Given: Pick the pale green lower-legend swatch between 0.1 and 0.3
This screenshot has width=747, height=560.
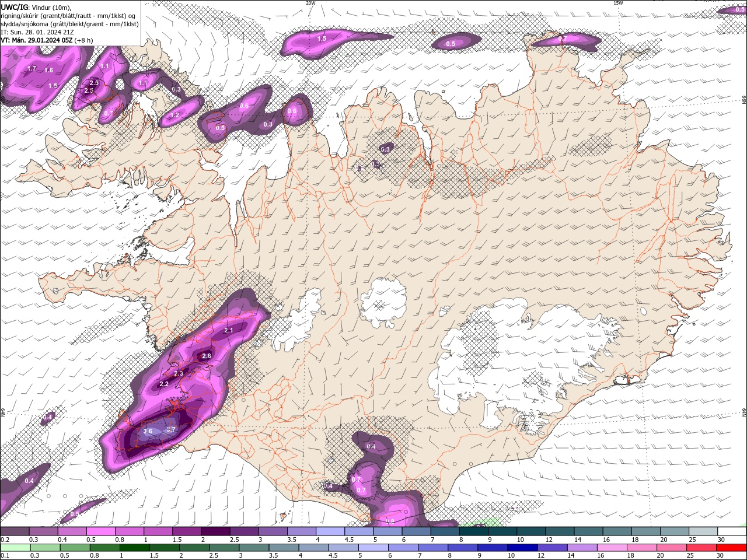Looking at the screenshot, I should point(15,548).
